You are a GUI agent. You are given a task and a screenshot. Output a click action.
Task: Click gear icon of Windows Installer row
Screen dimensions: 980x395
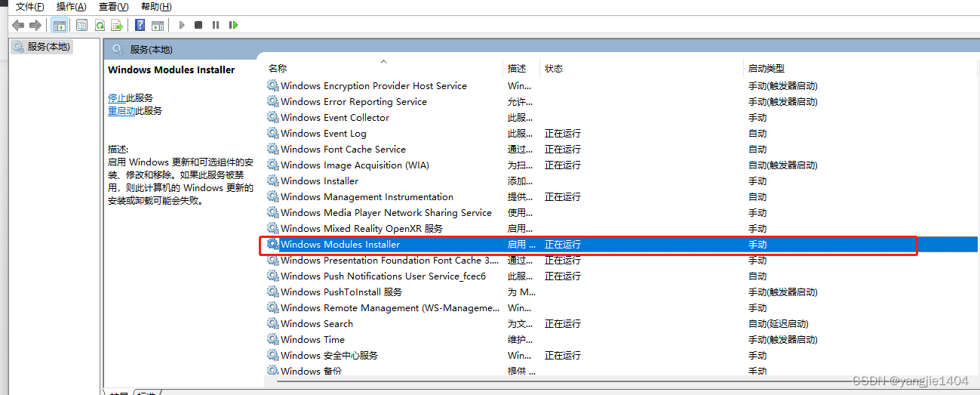[x=272, y=181]
